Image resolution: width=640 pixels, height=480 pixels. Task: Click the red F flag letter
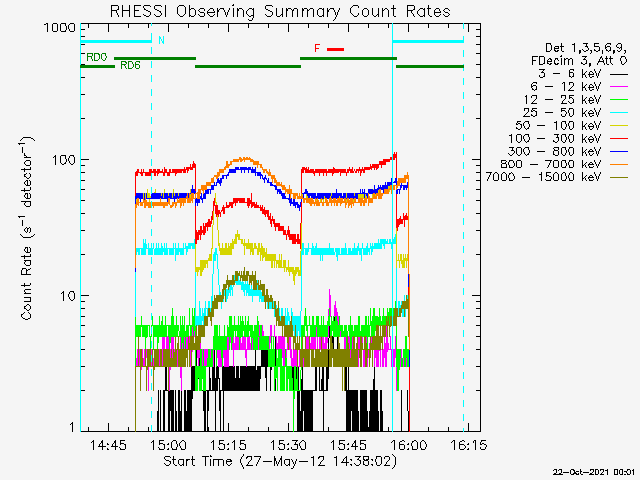(x=317, y=49)
